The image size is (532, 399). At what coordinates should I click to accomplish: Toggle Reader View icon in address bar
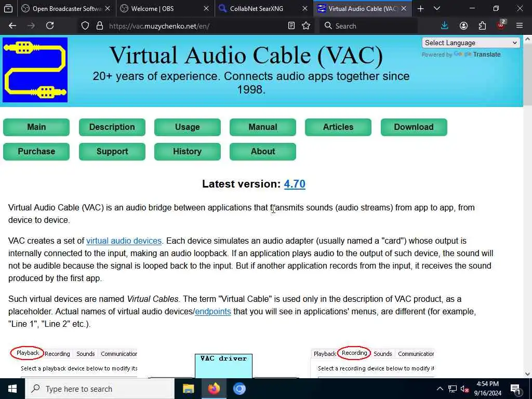(x=291, y=26)
